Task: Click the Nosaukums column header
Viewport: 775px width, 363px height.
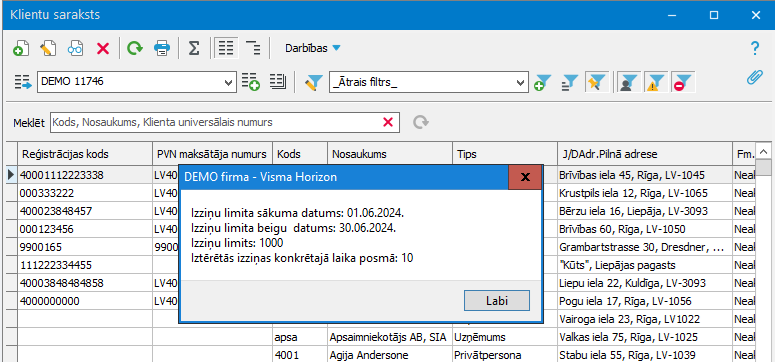Action: [390, 154]
